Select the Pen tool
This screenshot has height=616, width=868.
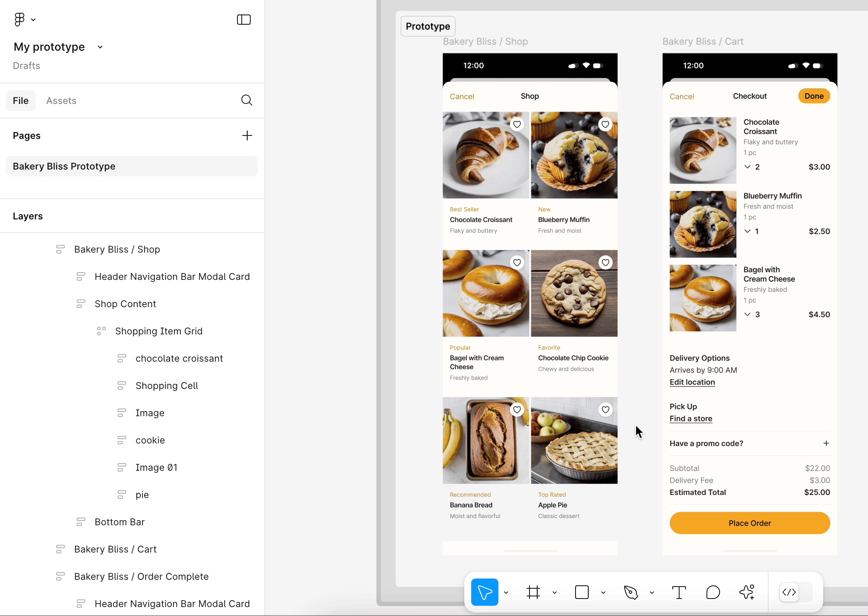click(x=632, y=592)
